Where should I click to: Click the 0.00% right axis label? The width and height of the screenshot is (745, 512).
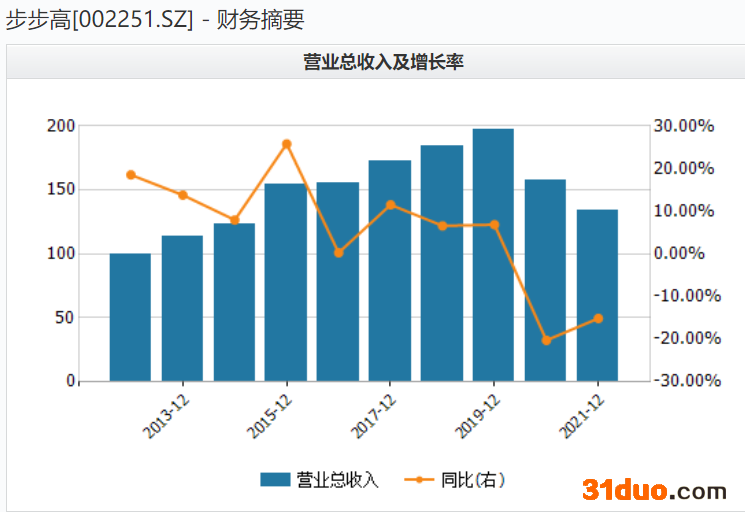click(681, 254)
